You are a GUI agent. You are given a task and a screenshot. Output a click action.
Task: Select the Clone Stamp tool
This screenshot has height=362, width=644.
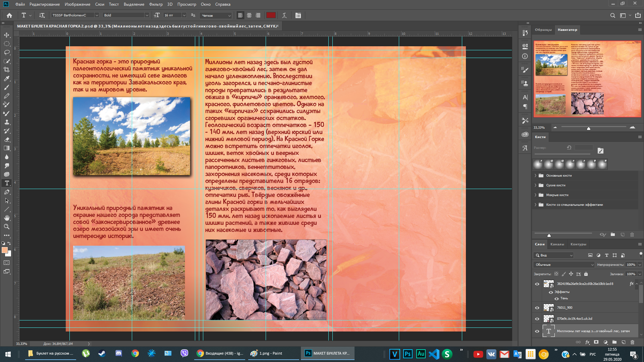tap(6, 122)
